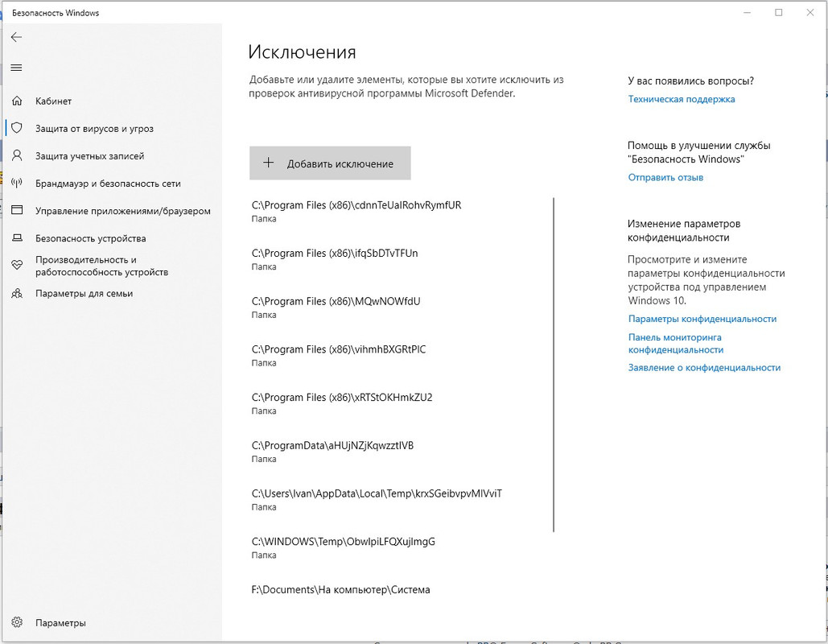
Task: Open the Кабинет section
Action: 53,101
